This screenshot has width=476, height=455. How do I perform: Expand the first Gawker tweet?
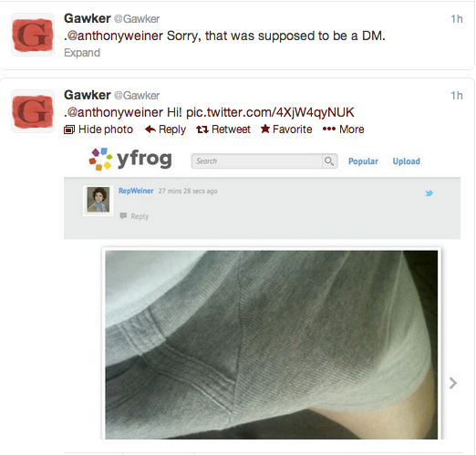(82, 53)
